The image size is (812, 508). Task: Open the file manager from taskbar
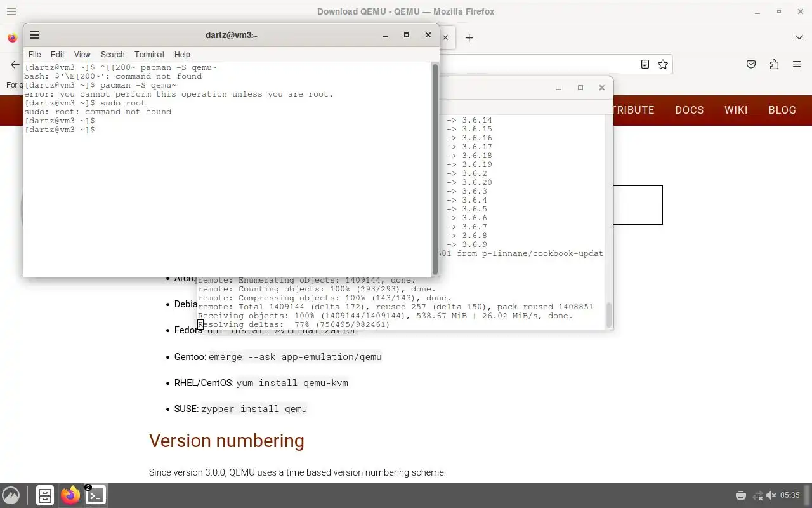pyautogui.click(x=45, y=495)
